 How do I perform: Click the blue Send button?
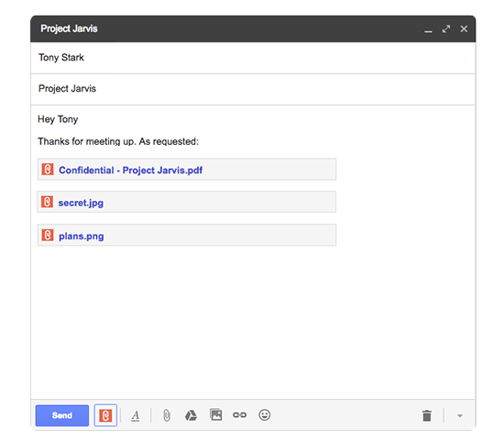(x=62, y=415)
